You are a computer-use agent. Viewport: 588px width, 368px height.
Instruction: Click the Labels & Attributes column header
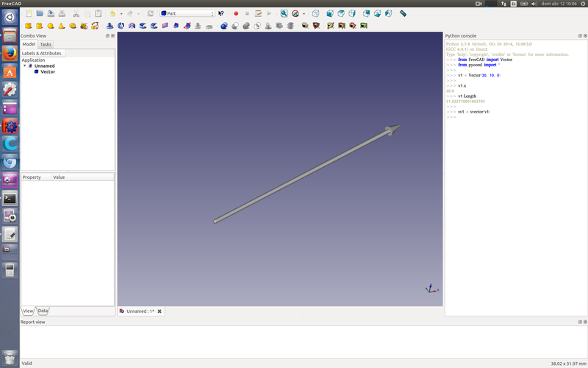point(42,53)
